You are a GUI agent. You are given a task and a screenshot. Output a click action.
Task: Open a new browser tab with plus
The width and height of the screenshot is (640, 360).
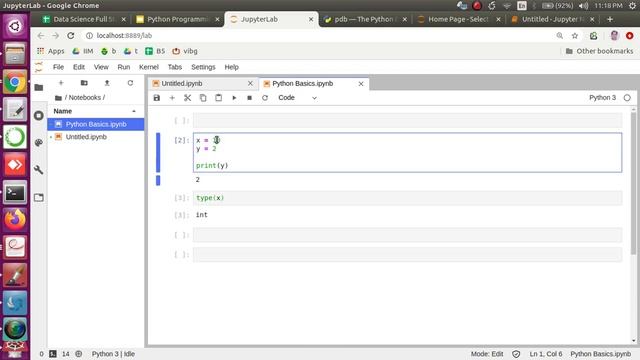pos(610,19)
